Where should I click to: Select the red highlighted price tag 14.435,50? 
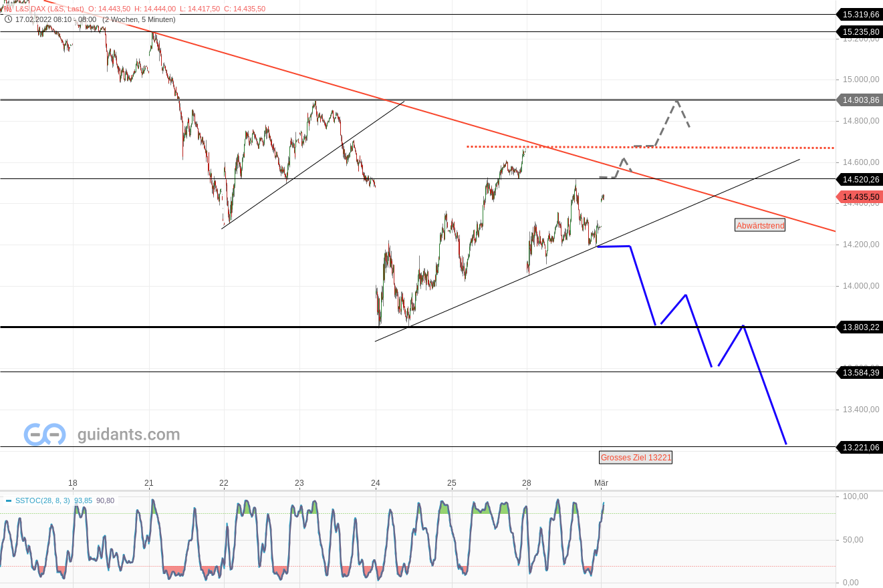tap(860, 196)
